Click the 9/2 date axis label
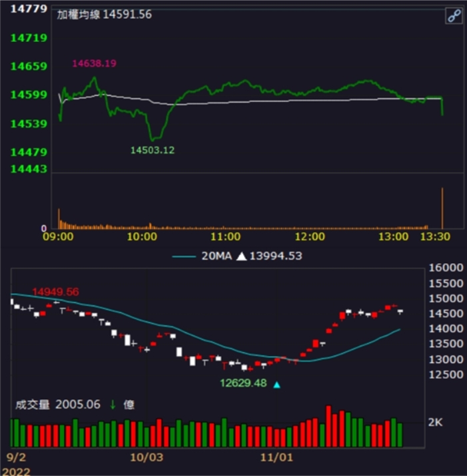467x476 pixels. coord(16,457)
